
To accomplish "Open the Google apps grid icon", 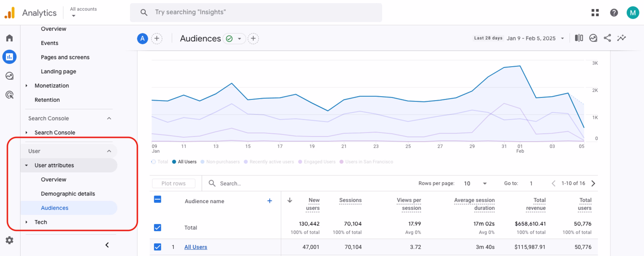I will [x=595, y=13].
